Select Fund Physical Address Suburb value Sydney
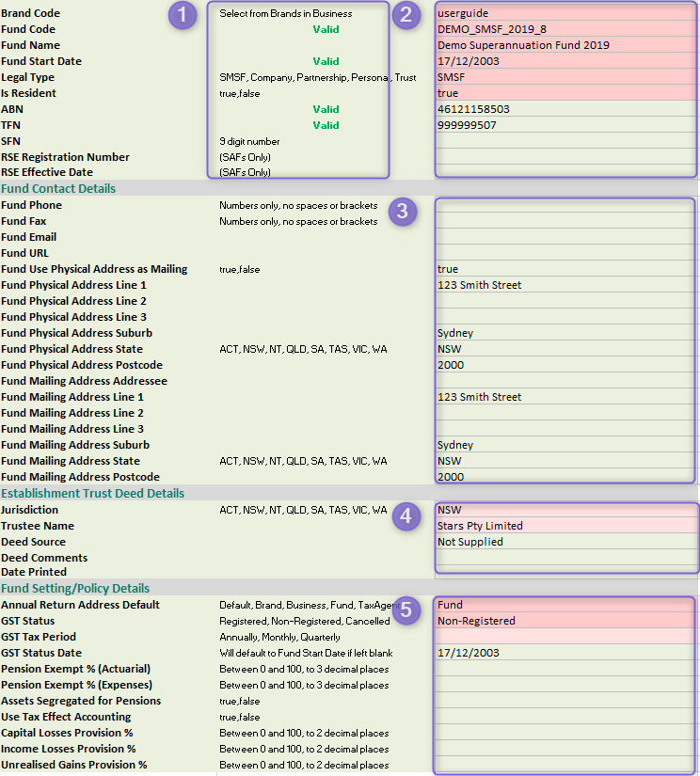The image size is (700, 776). coord(565,333)
